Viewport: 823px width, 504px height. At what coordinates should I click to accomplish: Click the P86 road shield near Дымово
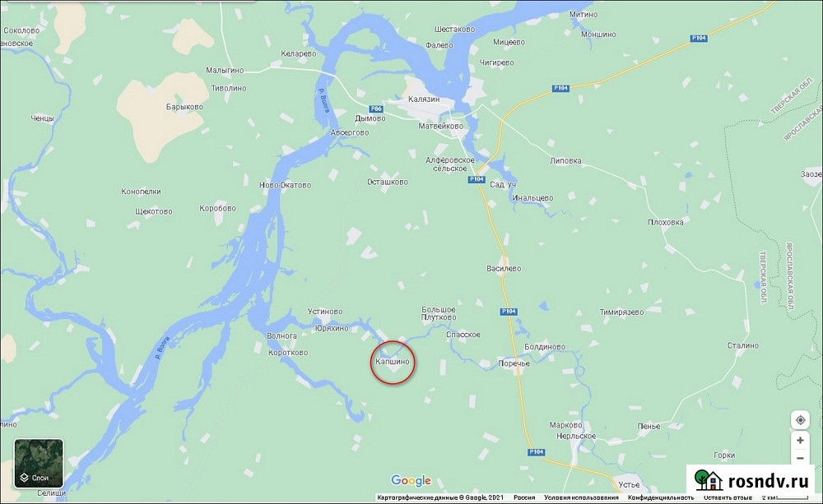376,109
